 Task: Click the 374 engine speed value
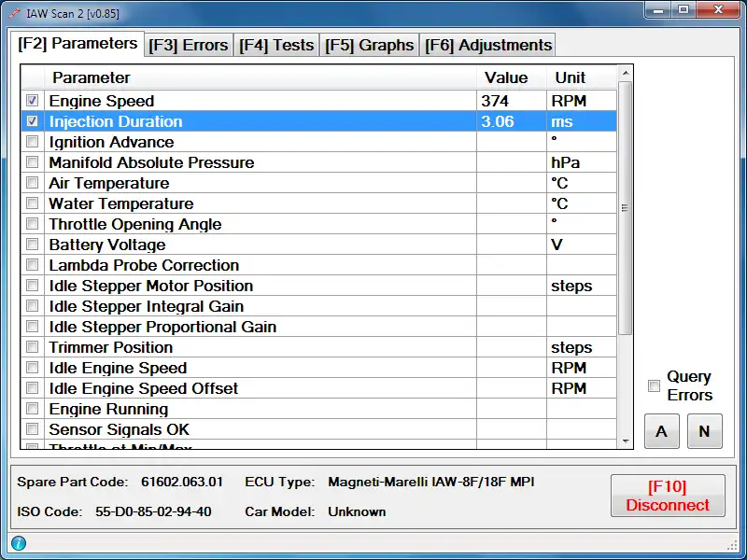495,101
